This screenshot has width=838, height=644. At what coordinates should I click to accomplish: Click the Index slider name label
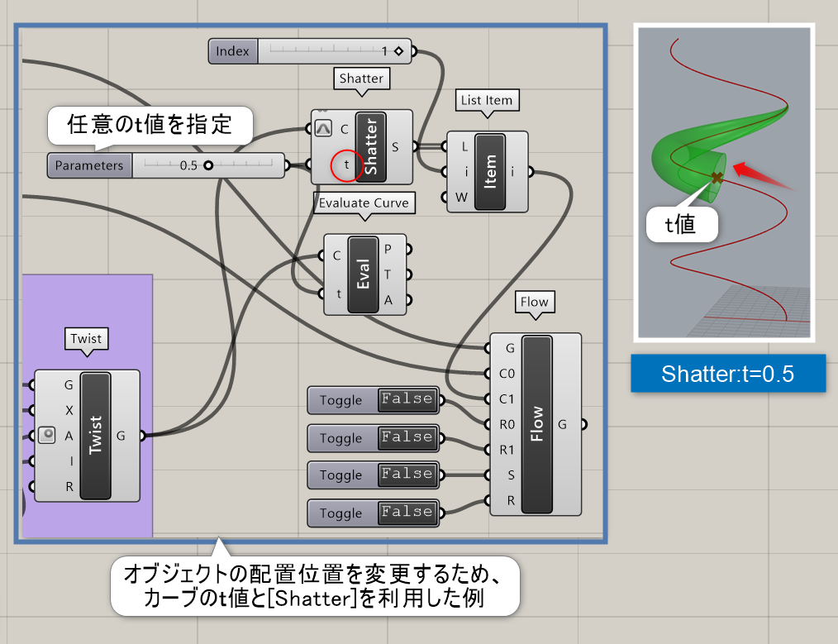point(233,51)
